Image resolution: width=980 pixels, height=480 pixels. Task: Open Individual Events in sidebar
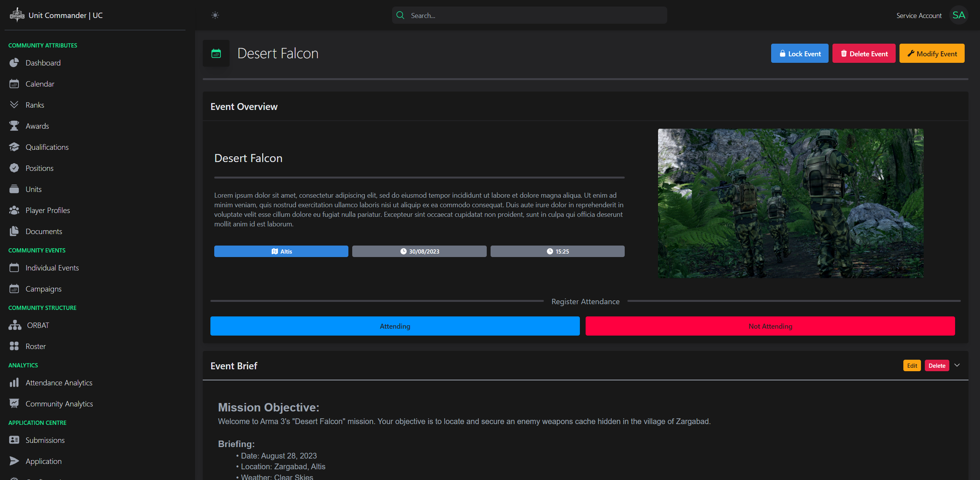[x=52, y=268]
